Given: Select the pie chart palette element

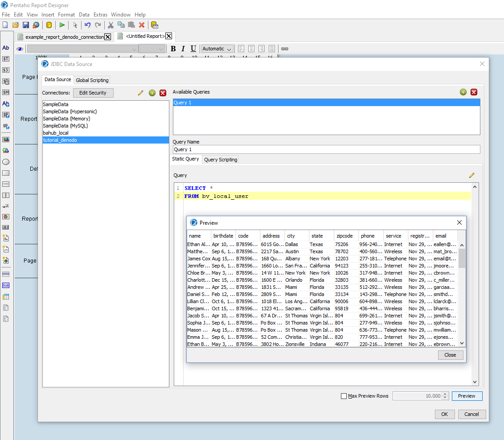Looking at the screenshot, I should pos(6,217).
